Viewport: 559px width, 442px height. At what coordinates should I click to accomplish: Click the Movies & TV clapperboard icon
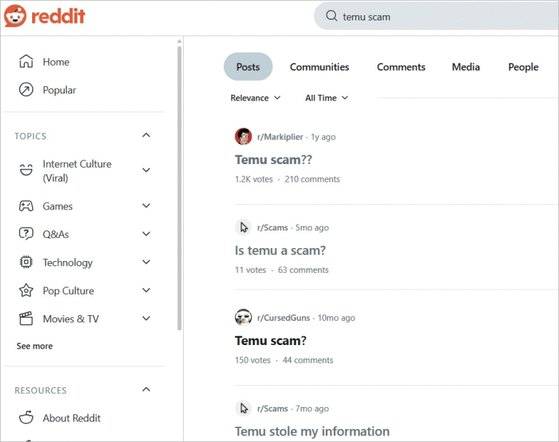point(26,318)
